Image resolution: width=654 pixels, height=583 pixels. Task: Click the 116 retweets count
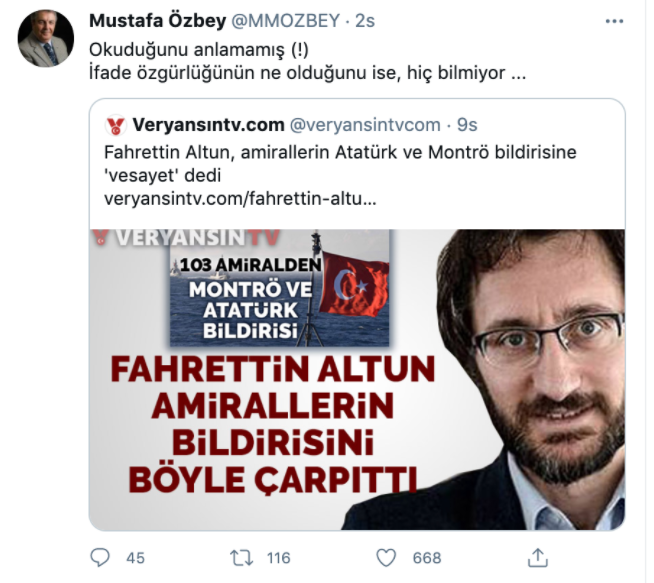[279, 558]
